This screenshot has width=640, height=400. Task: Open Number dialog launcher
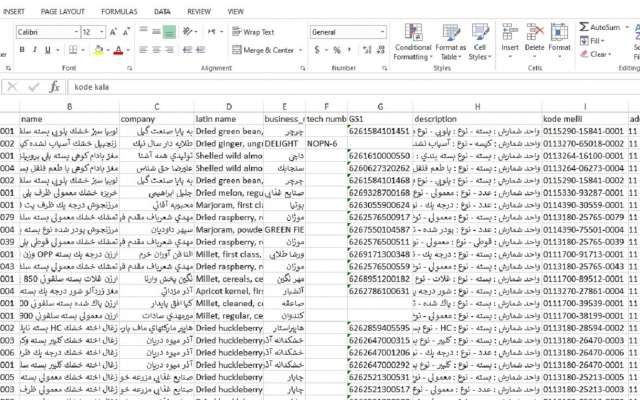pyautogui.click(x=384, y=69)
